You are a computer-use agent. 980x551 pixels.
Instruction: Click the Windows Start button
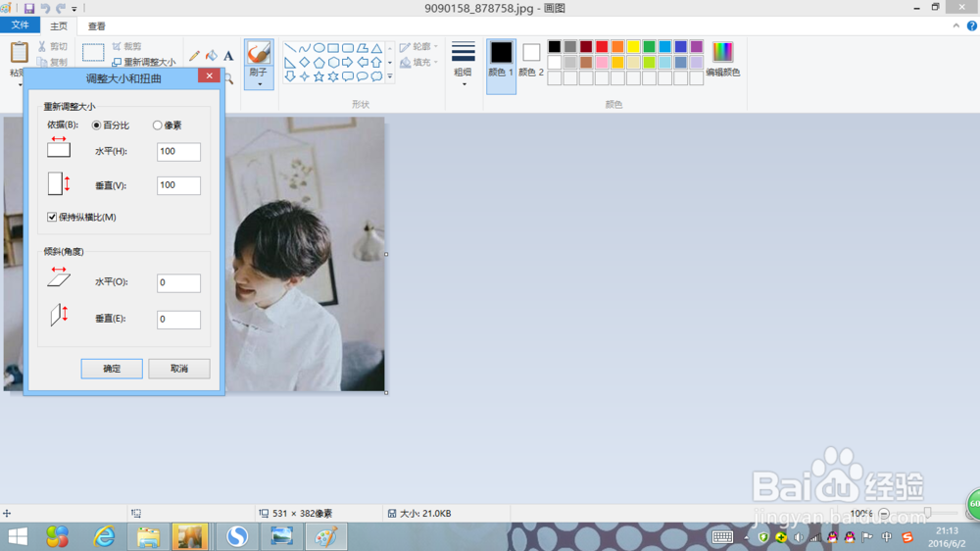pyautogui.click(x=18, y=536)
